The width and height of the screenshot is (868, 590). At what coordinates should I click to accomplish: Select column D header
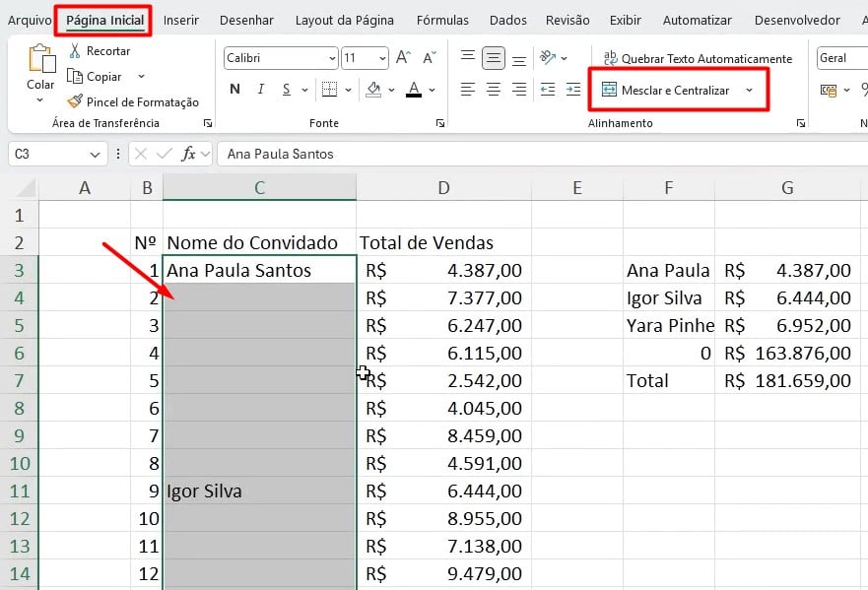[x=443, y=187]
